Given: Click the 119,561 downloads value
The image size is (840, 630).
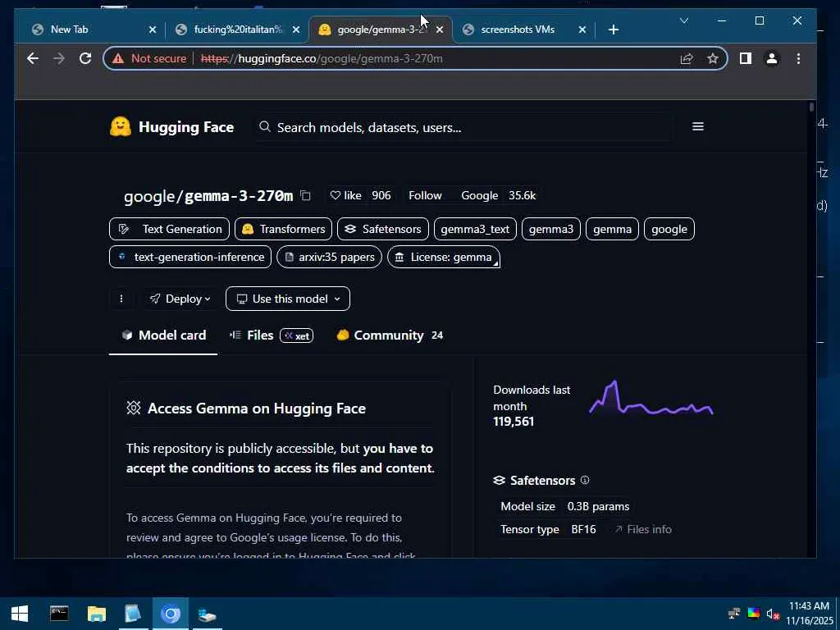Looking at the screenshot, I should (x=514, y=422).
